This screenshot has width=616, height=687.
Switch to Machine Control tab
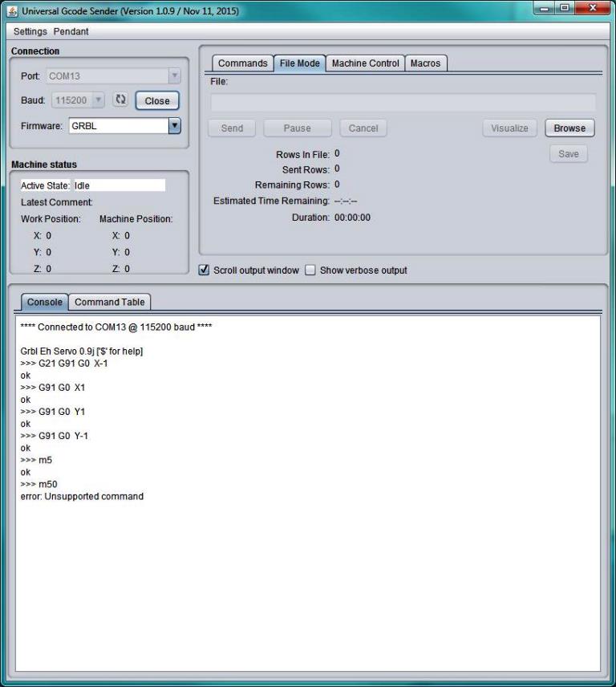(x=366, y=63)
